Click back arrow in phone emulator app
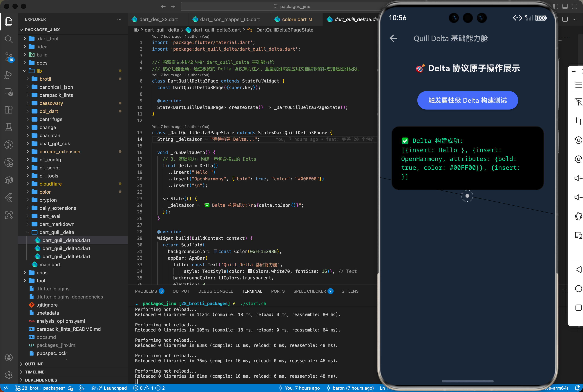 pyautogui.click(x=393, y=38)
